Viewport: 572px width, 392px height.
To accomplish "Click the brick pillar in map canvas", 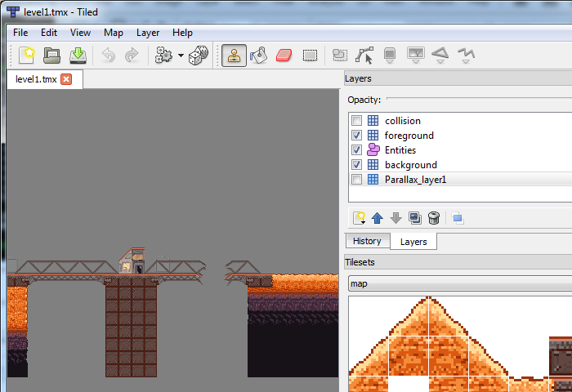I will coord(132,327).
